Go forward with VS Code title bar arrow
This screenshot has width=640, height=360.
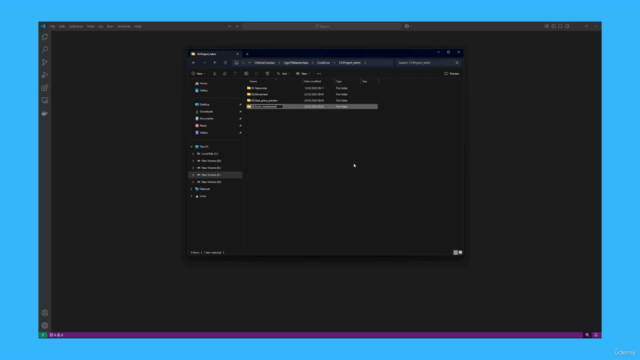(x=237, y=26)
